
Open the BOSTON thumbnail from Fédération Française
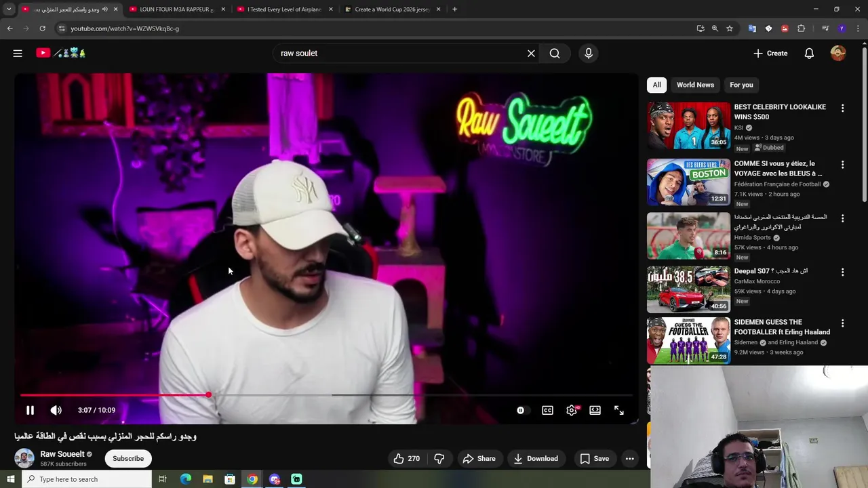pyautogui.click(x=688, y=182)
